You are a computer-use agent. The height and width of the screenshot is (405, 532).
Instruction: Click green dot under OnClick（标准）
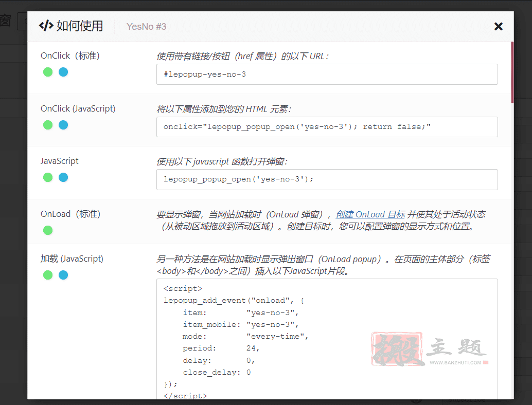click(48, 72)
